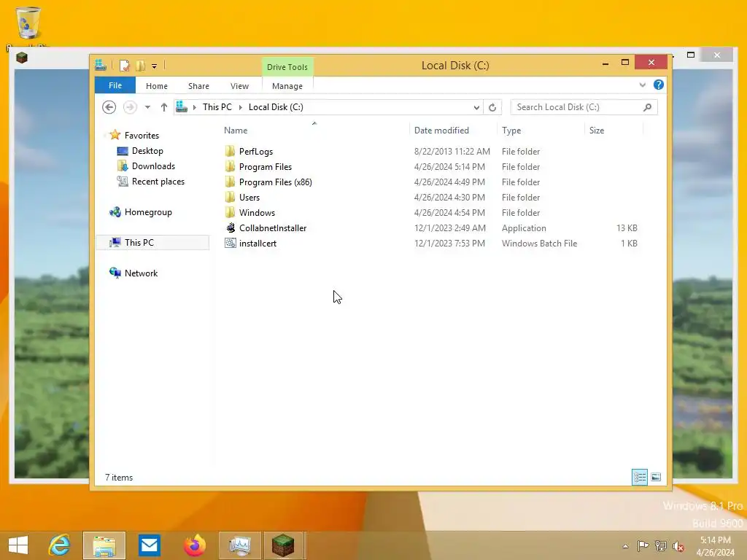Go back with the Back arrow
The width and height of the screenshot is (747, 560).
109,107
